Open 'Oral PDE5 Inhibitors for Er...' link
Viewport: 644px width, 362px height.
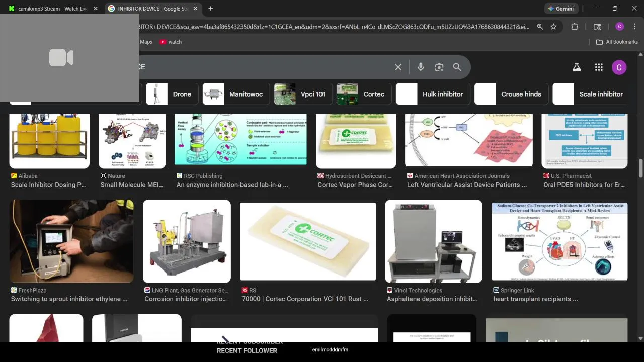click(x=584, y=185)
